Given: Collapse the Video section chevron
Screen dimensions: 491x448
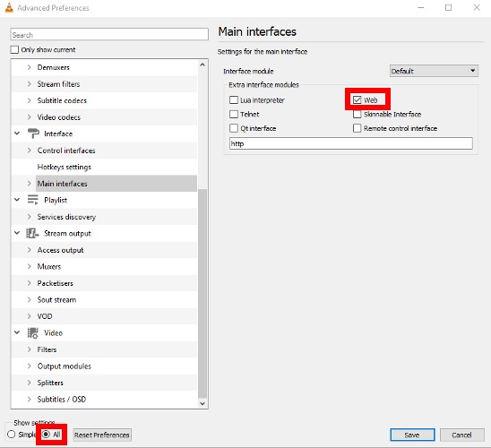Looking at the screenshot, I should (x=17, y=332).
